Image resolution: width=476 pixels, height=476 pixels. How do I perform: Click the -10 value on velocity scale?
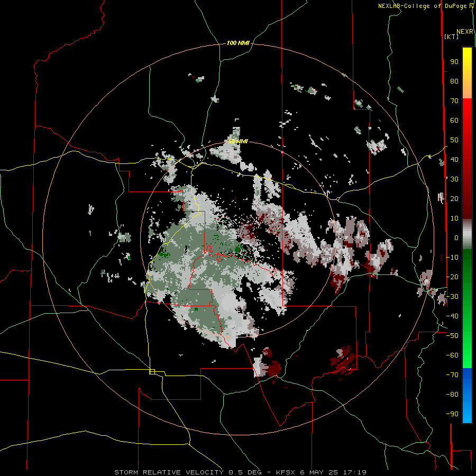[x=452, y=258]
